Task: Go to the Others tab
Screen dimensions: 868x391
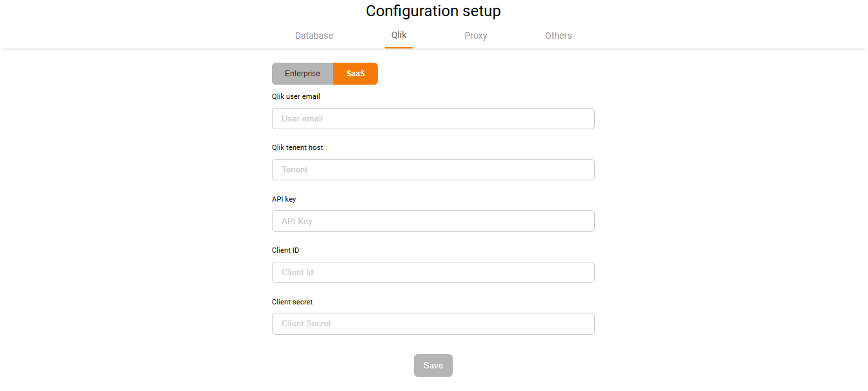Action: coord(558,36)
